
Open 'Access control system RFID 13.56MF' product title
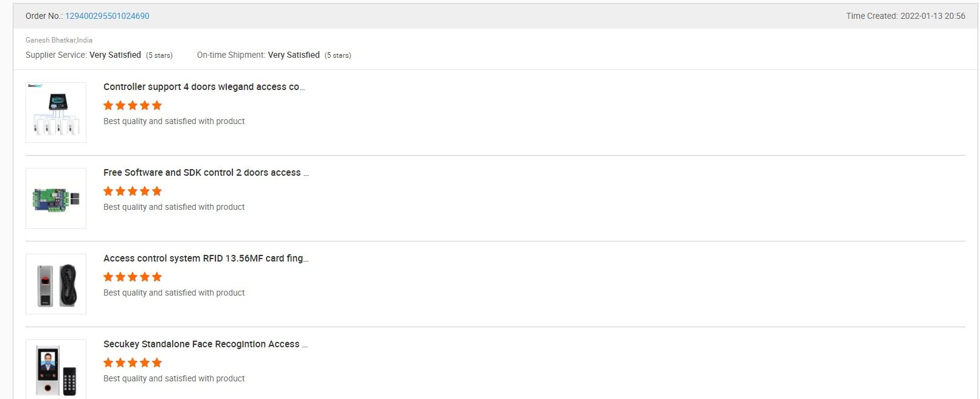tap(206, 258)
